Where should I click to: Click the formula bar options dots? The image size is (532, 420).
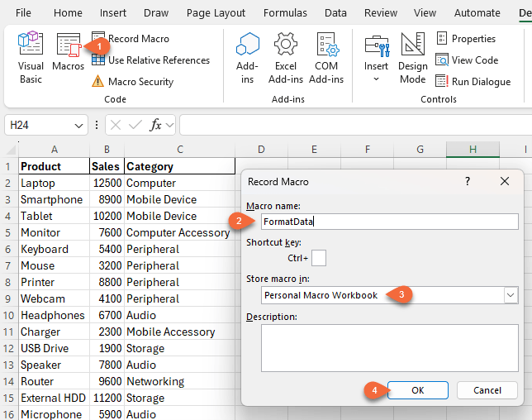click(x=97, y=126)
